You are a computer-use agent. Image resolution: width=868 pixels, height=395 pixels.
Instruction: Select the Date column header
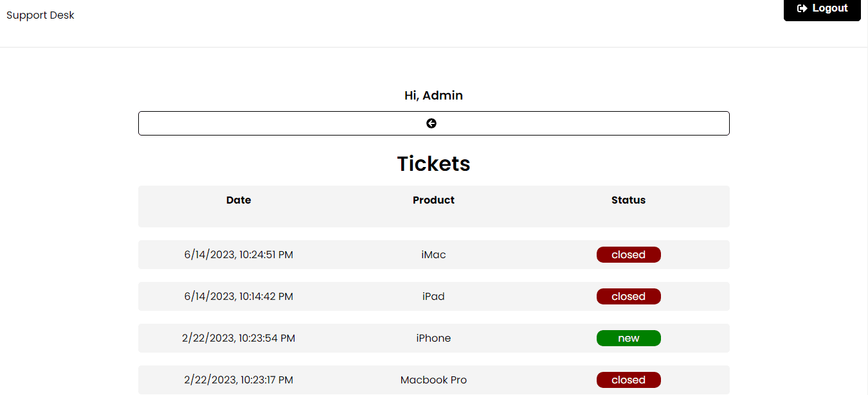[239, 200]
